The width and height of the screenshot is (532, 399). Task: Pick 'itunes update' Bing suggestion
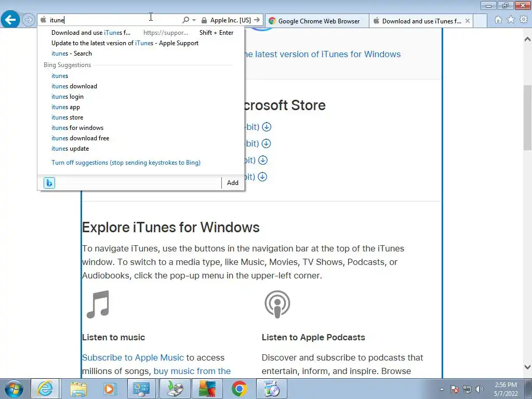click(140, 149)
